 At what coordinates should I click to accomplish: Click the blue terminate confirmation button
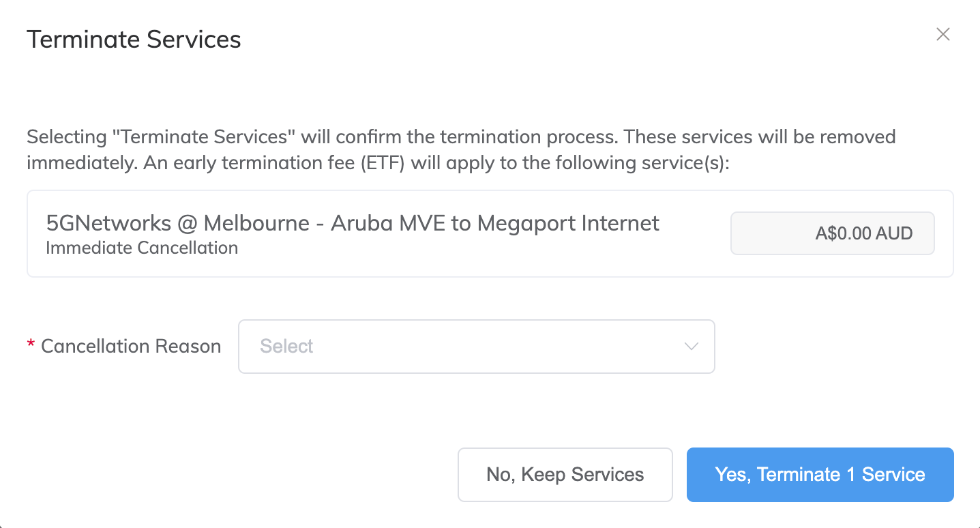820,474
